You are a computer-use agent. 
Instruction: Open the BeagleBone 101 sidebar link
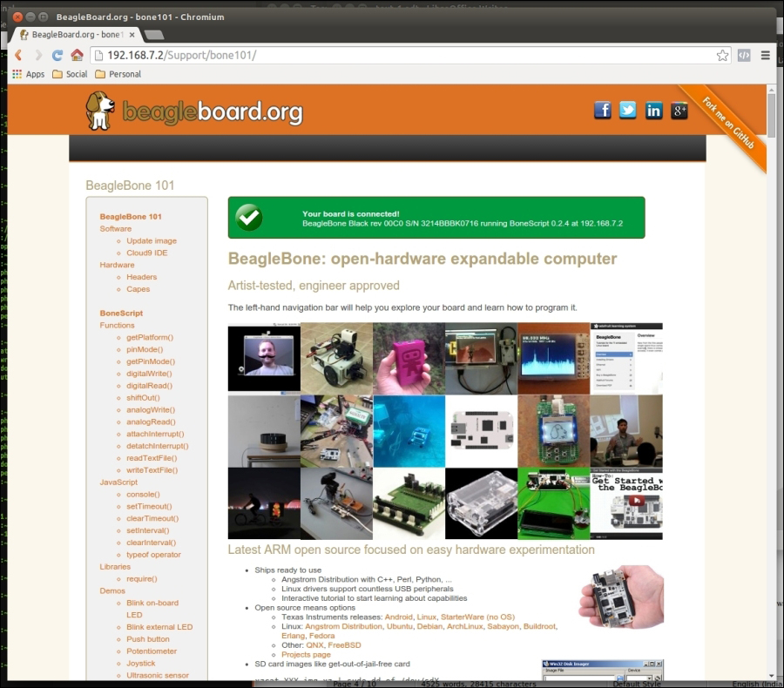click(x=131, y=217)
